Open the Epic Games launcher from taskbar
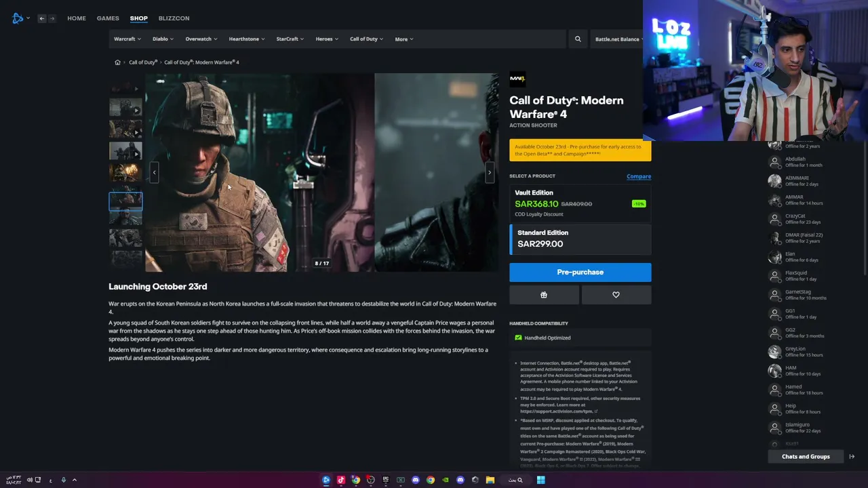 point(386,480)
